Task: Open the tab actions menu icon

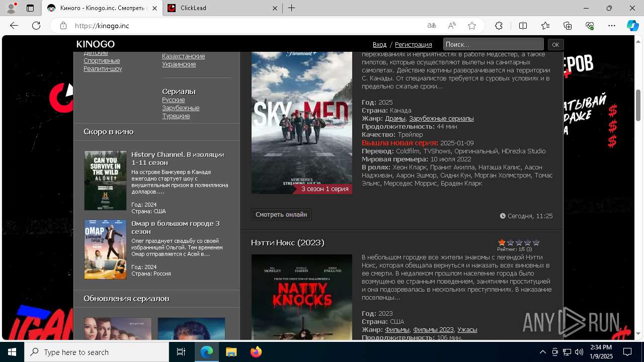Action: [30, 8]
